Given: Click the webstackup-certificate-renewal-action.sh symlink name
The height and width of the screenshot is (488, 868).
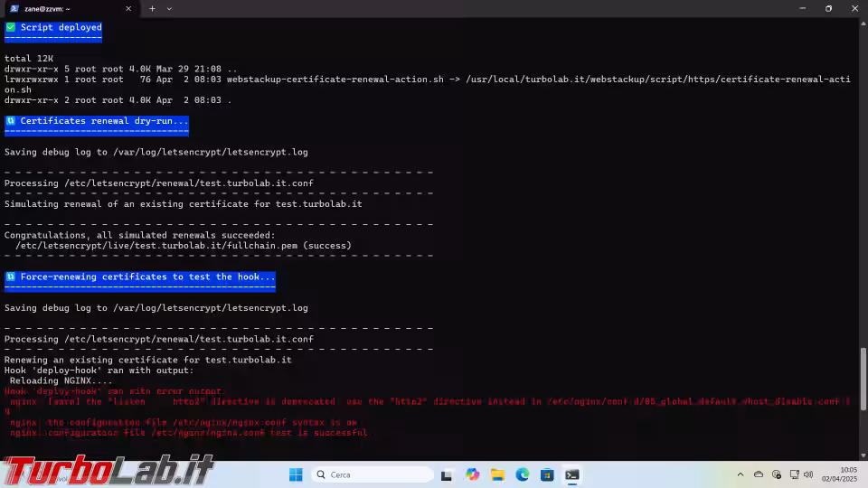Looking at the screenshot, I should pos(335,80).
